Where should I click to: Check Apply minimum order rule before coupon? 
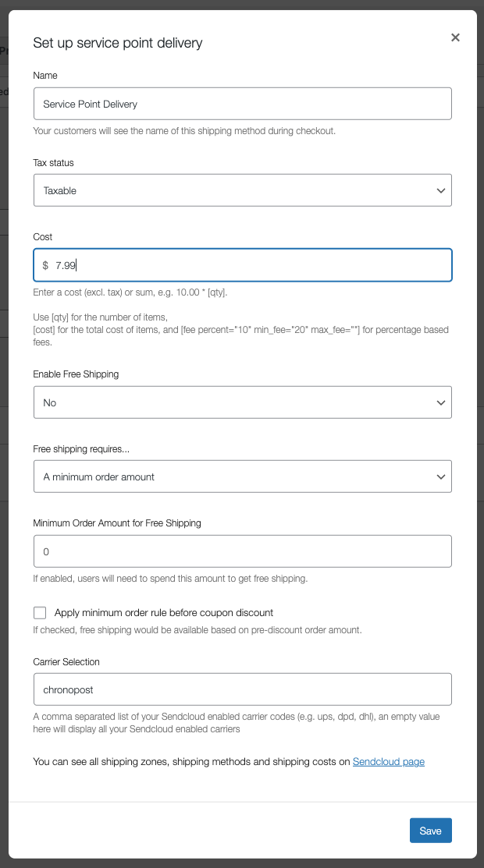click(39, 612)
